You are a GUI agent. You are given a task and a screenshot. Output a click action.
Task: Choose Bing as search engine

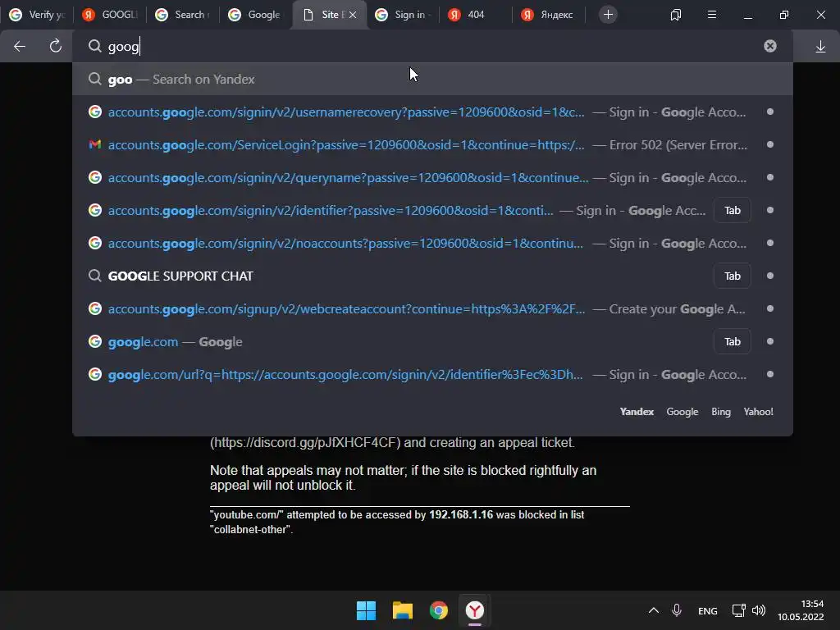pyautogui.click(x=720, y=412)
